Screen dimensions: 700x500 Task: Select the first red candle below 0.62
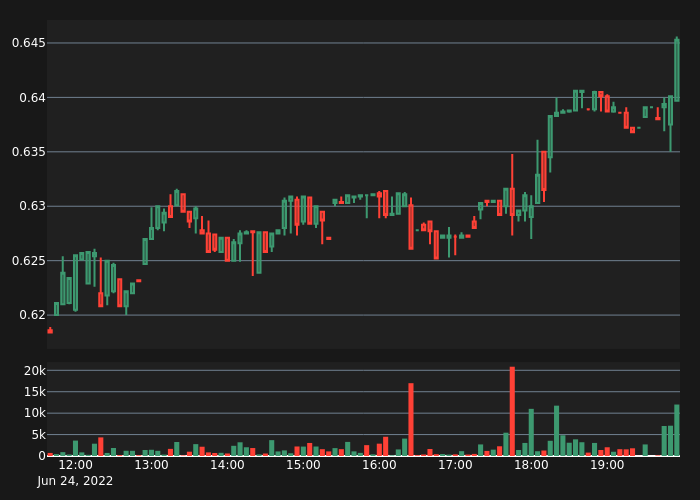(x=50, y=330)
